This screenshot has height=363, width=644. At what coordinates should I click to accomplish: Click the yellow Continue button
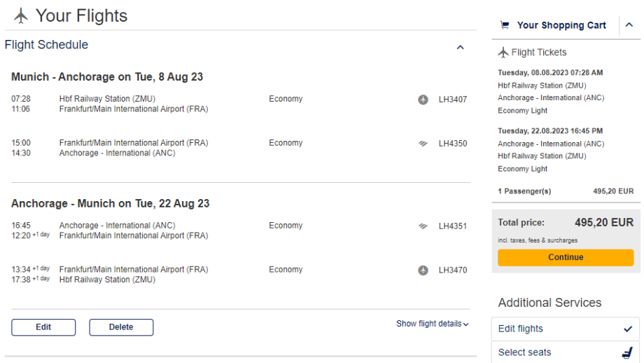pos(566,257)
